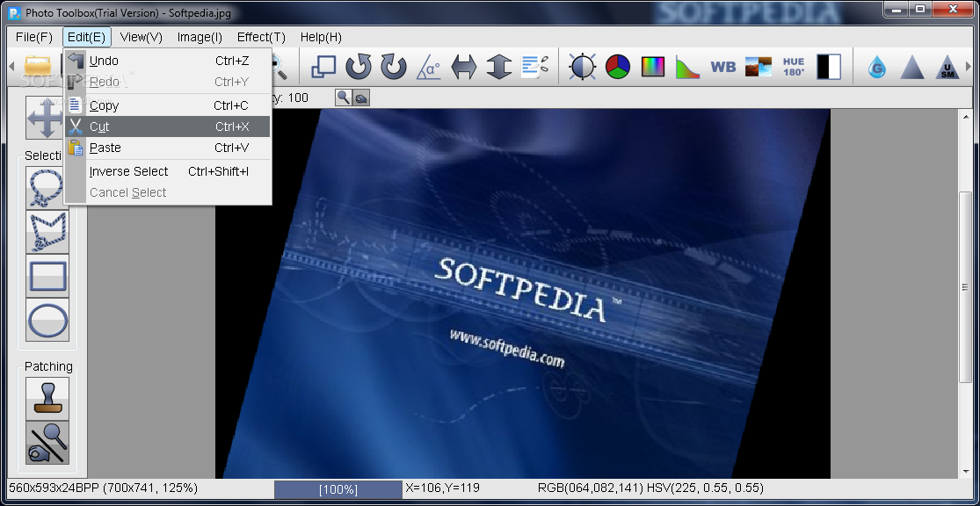This screenshot has height=506, width=980.
Task: Open the Image(I) menu
Action: 200,37
